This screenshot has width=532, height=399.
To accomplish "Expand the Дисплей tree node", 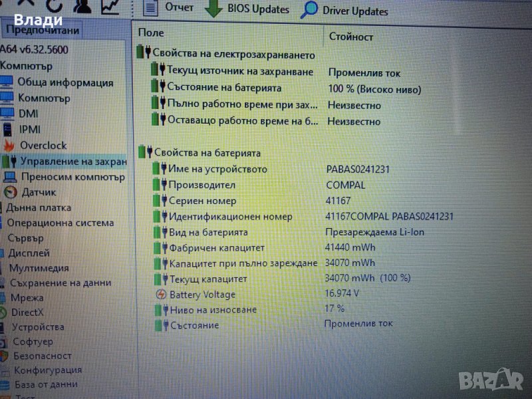I will (x=29, y=253).
